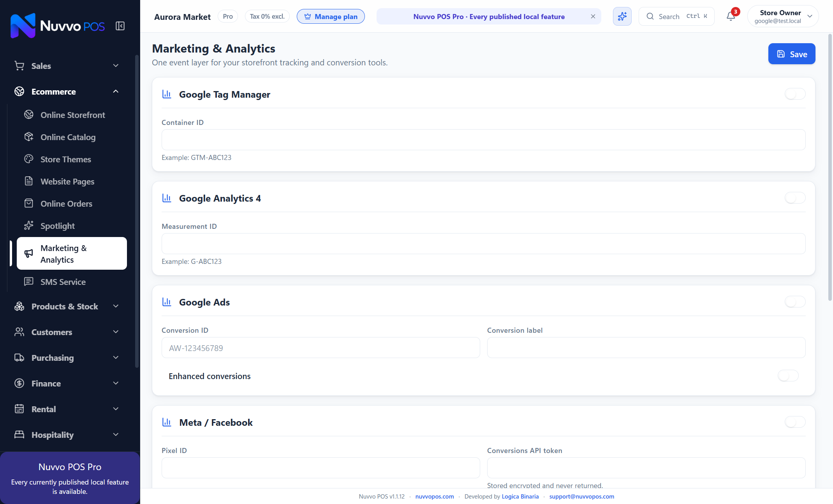Click the Save button
833x504 pixels.
point(792,54)
